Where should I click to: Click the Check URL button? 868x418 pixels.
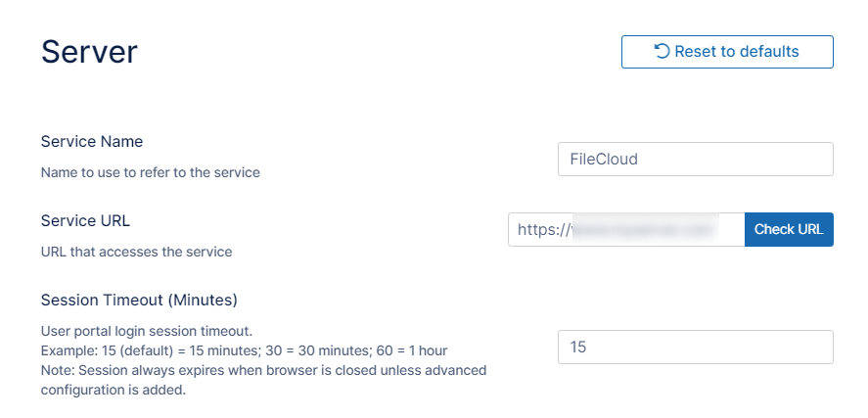[x=789, y=229]
